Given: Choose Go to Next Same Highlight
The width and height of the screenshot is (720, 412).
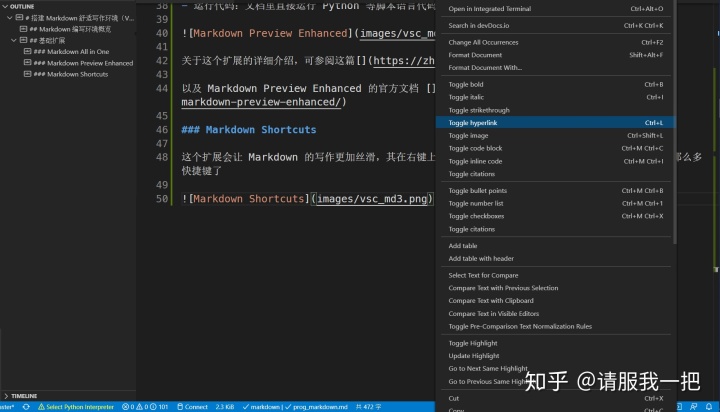Looking at the screenshot, I should [x=556, y=368].
